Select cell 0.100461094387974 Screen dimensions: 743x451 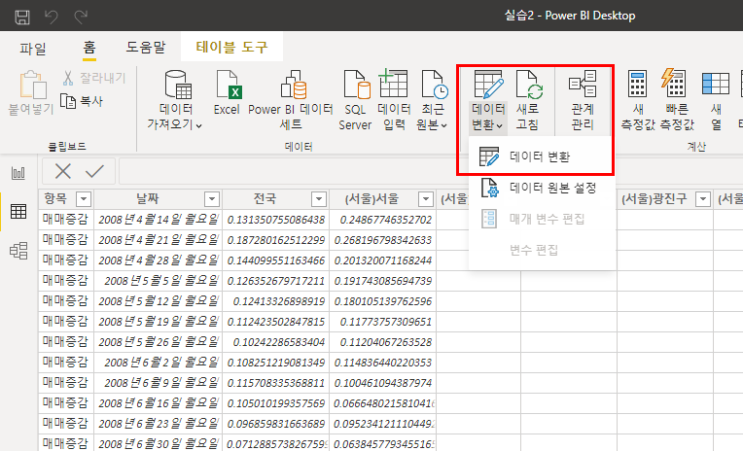(383, 383)
